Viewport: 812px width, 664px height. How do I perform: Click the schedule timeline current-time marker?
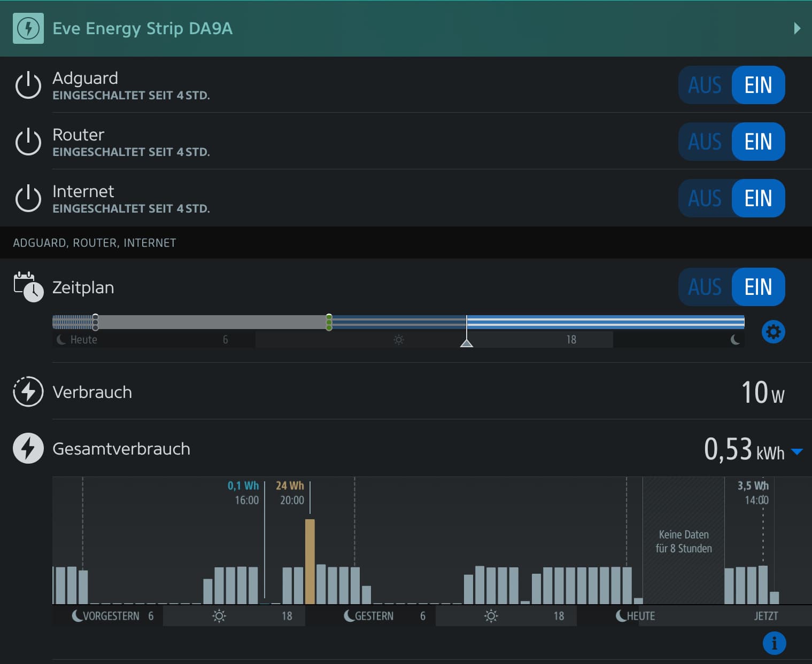(467, 342)
